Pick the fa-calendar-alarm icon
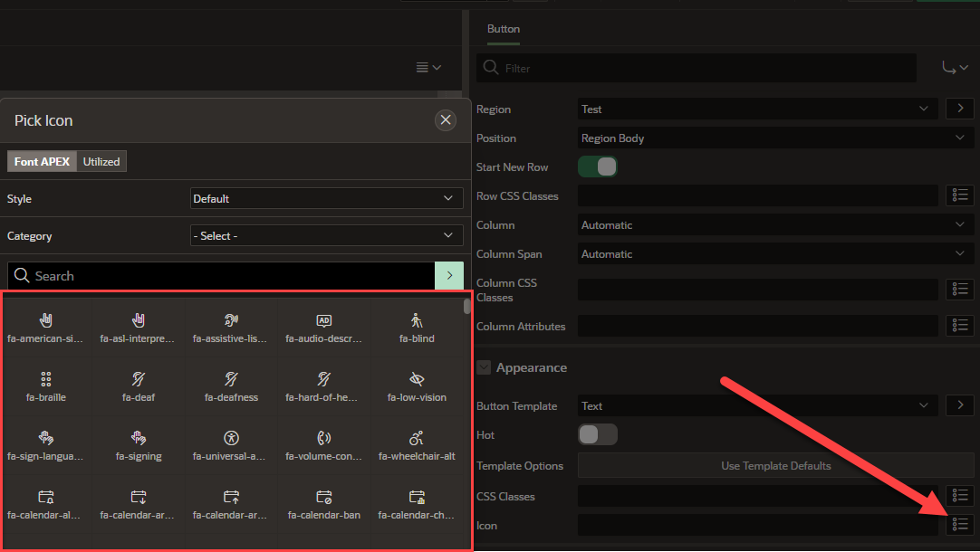 click(x=45, y=505)
